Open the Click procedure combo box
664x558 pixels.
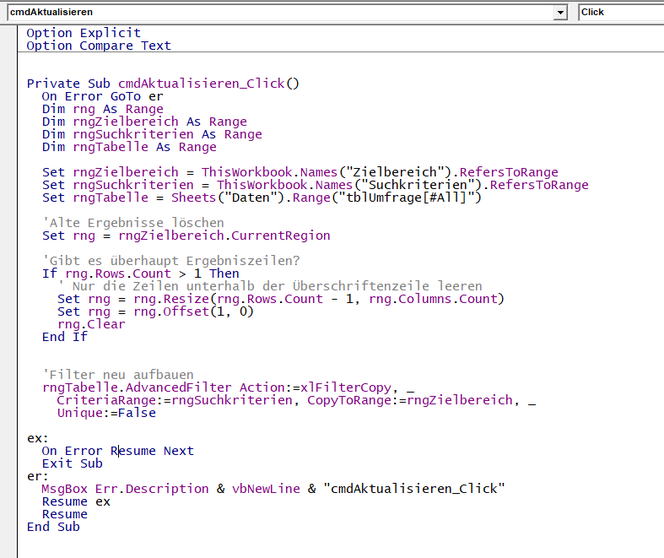point(621,12)
